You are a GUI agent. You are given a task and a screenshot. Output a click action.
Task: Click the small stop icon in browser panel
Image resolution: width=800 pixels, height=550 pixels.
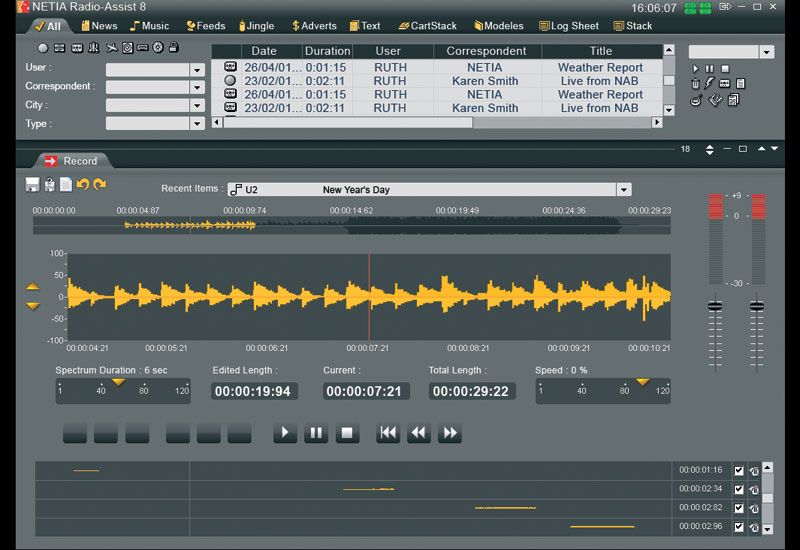point(725,68)
